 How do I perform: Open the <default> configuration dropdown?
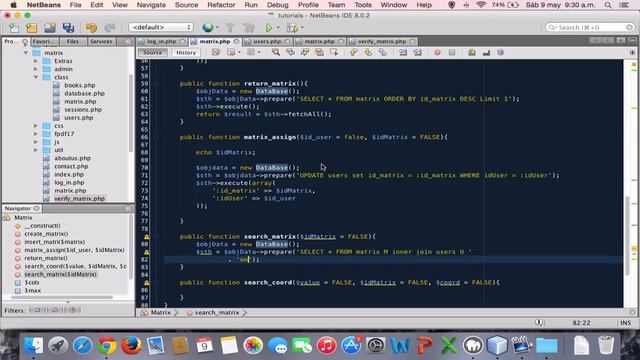point(161,27)
